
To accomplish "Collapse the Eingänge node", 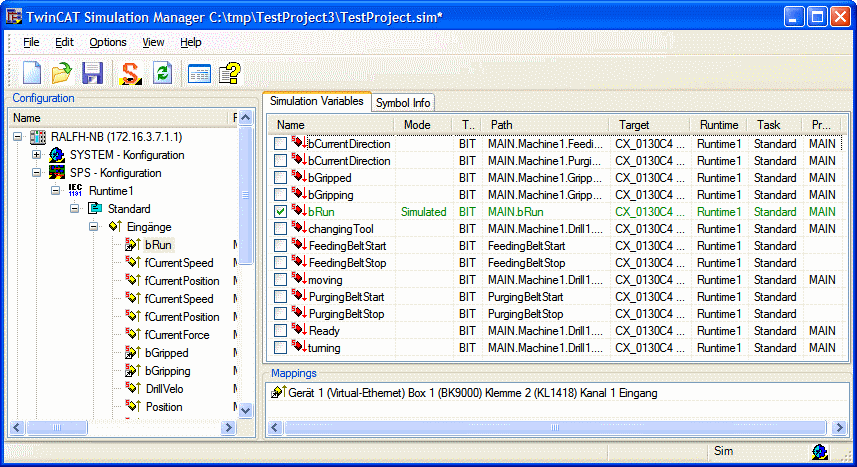I will (94, 226).
